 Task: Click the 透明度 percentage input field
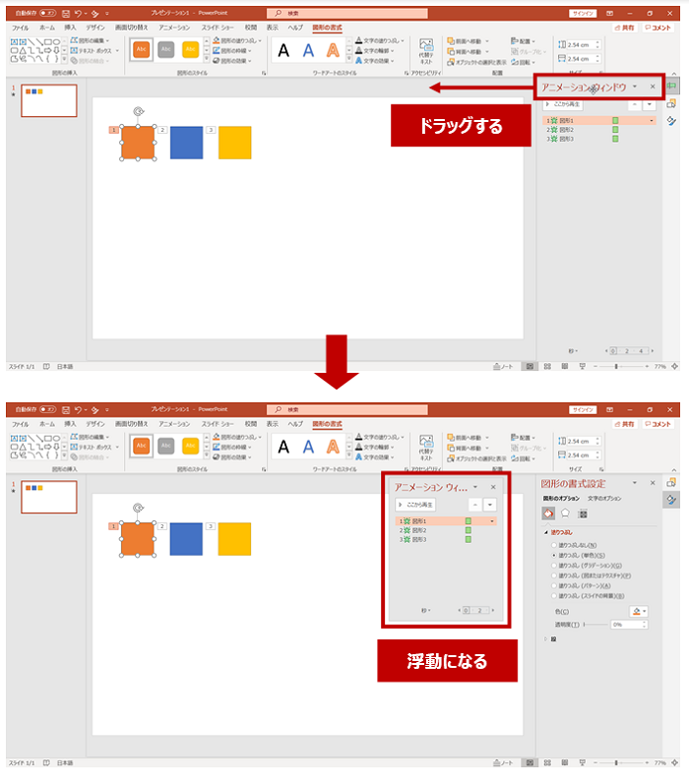(x=626, y=625)
